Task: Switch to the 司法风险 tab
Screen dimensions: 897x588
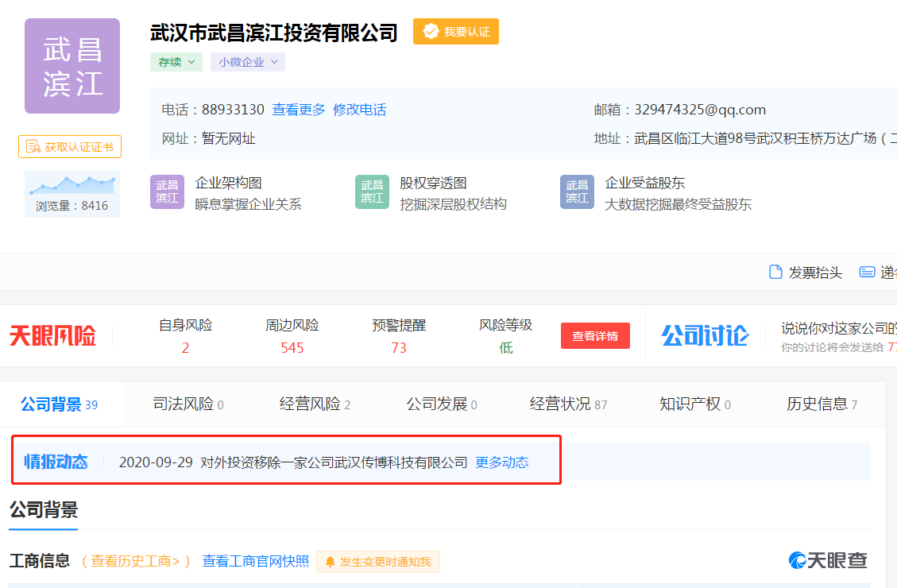Action: [x=188, y=404]
